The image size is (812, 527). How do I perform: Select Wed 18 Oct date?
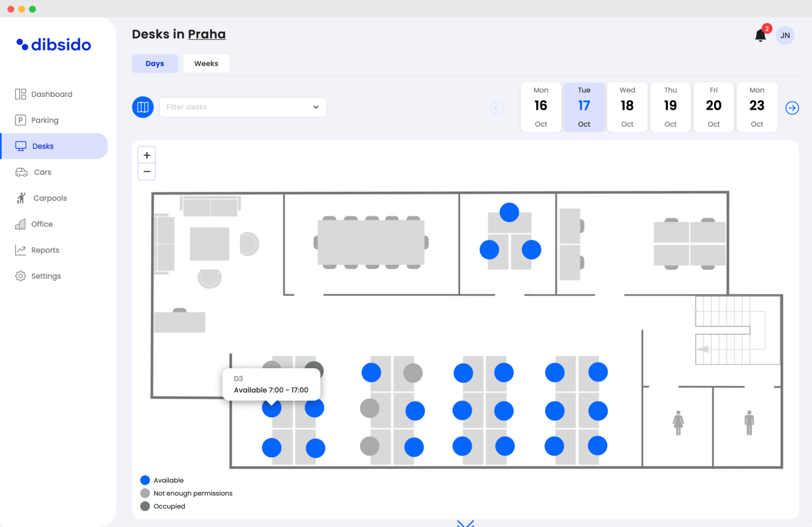click(627, 107)
